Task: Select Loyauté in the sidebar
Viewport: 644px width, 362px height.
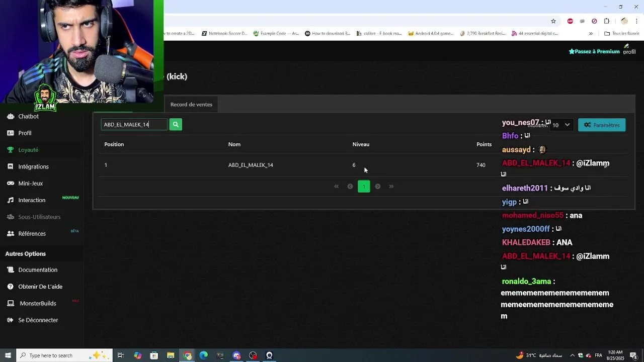Action: tap(28, 150)
